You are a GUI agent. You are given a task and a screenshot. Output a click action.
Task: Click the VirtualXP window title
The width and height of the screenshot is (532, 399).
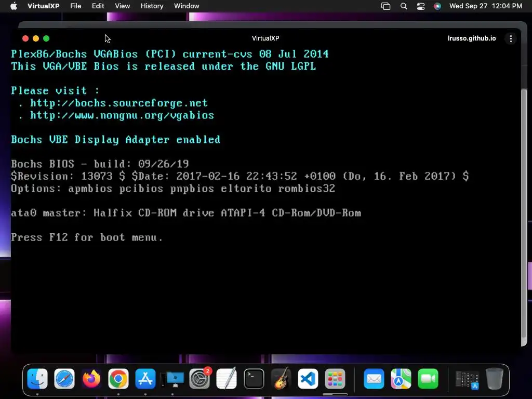265,38
